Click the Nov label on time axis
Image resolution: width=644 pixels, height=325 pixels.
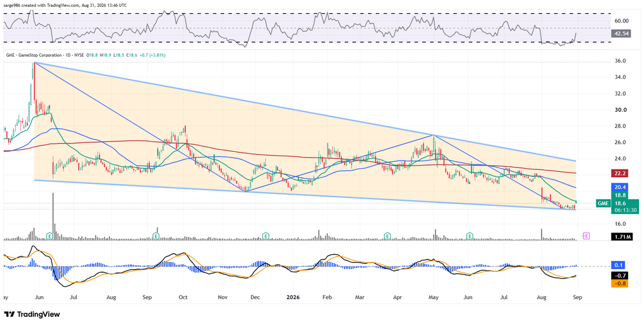[x=222, y=297]
